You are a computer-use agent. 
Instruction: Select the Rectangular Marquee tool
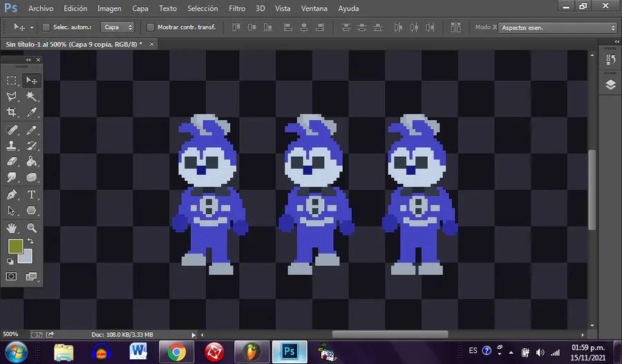coord(12,81)
